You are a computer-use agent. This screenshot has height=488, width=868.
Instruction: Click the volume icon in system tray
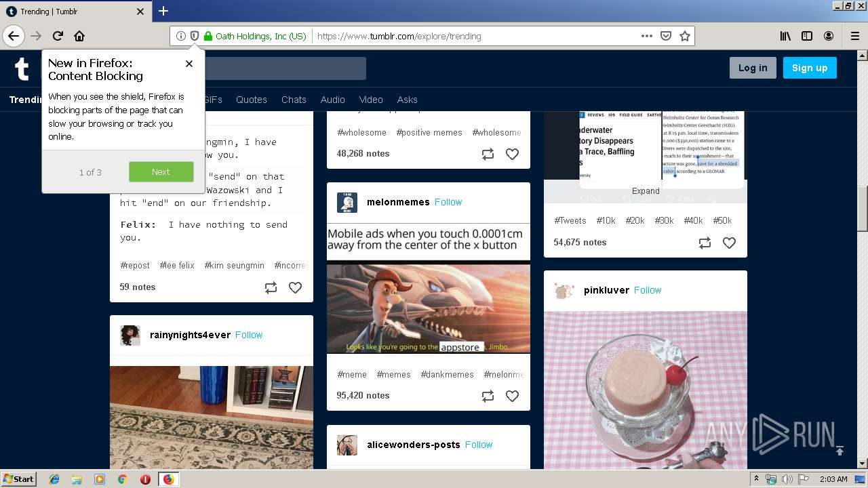787,479
